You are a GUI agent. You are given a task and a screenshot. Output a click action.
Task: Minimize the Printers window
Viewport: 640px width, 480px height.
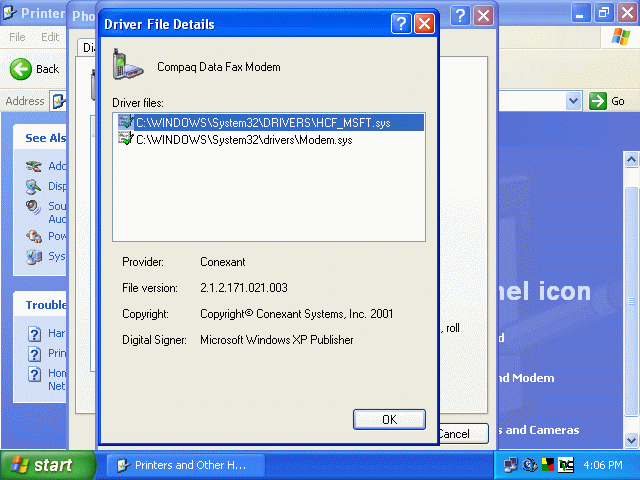(x=580, y=13)
